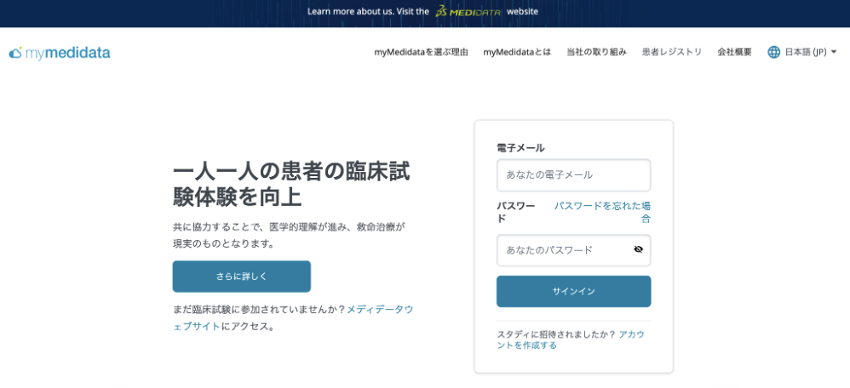The width and height of the screenshot is (850, 388).
Task: Click the 一人一人の患者の臨床試験体験を向上 heading
Action: [x=292, y=185]
